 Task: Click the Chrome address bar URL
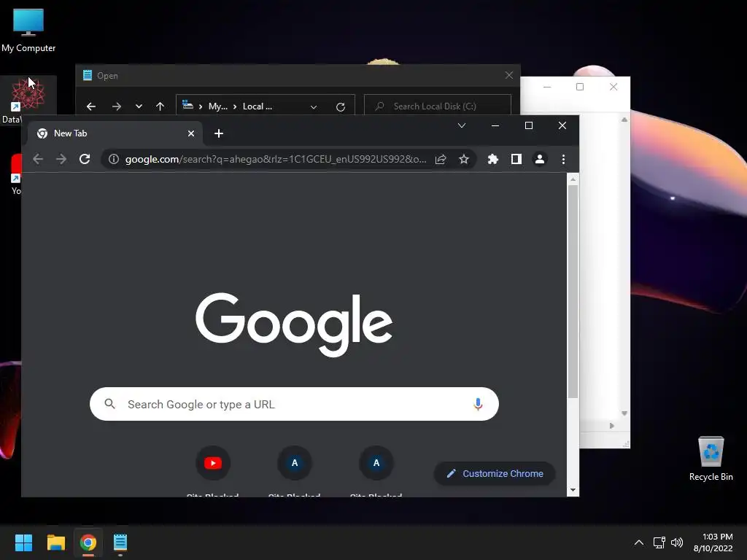coord(275,159)
